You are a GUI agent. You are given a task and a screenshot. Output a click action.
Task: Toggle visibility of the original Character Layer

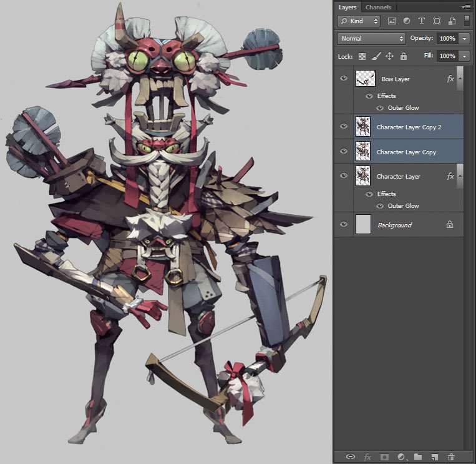tap(344, 175)
